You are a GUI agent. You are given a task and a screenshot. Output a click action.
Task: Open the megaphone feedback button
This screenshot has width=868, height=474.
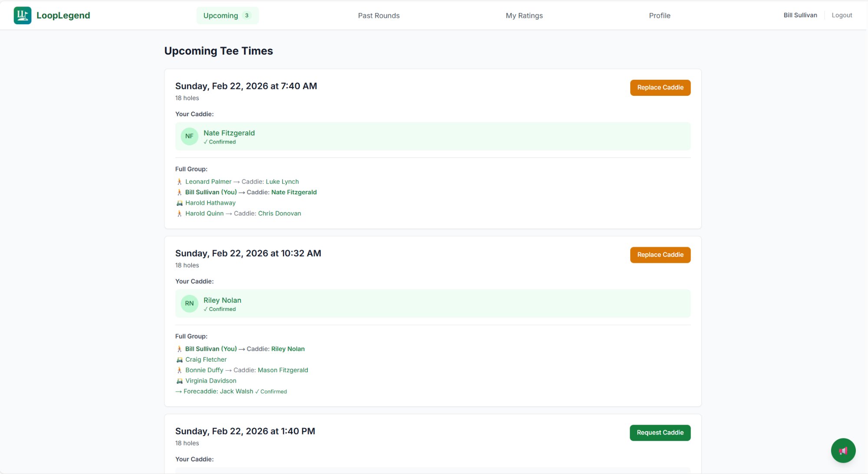pyautogui.click(x=843, y=451)
